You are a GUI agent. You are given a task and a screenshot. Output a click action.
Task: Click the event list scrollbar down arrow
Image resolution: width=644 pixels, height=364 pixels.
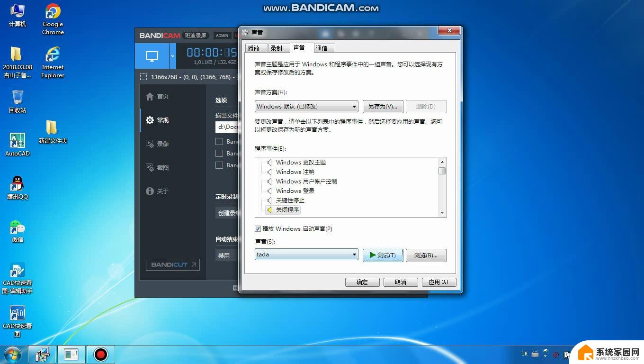point(442,213)
